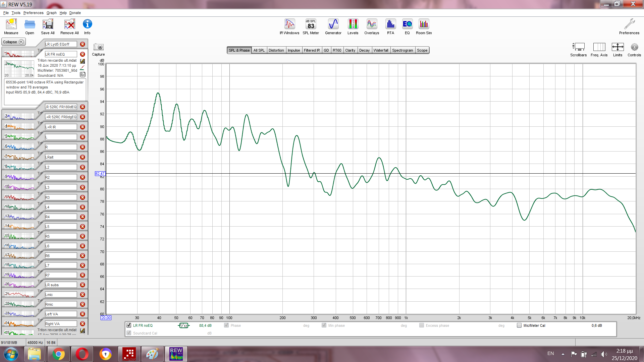Open graph Limits settings
Image resolution: width=644 pixels, height=362 pixels.
click(618, 47)
